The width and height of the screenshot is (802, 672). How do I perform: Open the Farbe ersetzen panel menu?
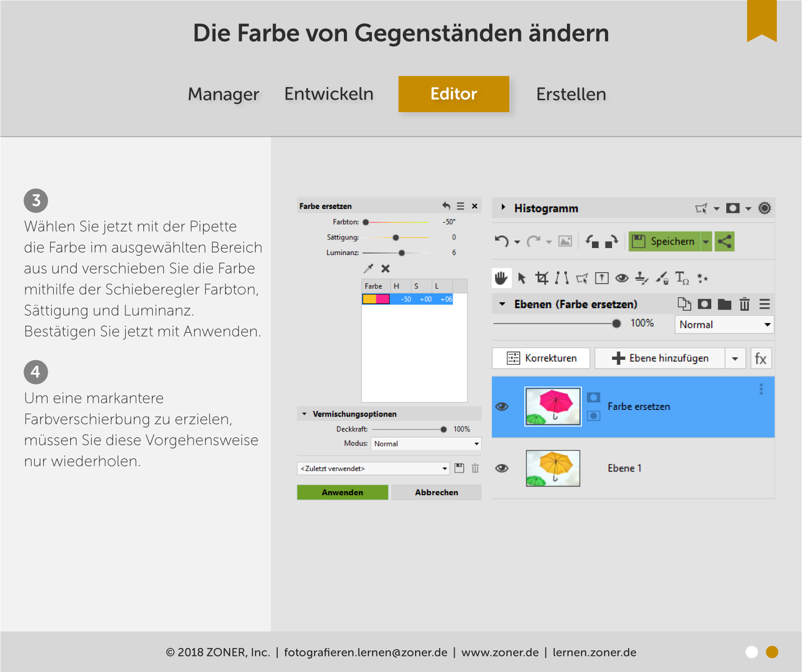(461, 206)
